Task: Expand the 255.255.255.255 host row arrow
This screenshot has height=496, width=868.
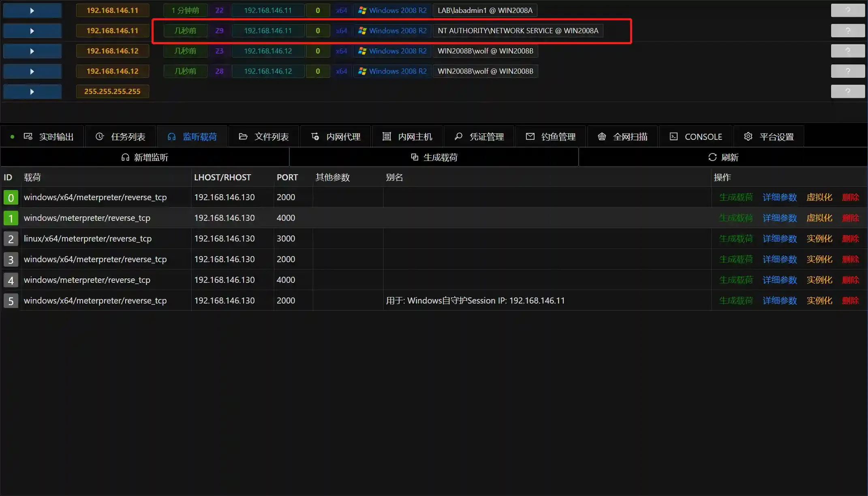Action: (32, 92)
